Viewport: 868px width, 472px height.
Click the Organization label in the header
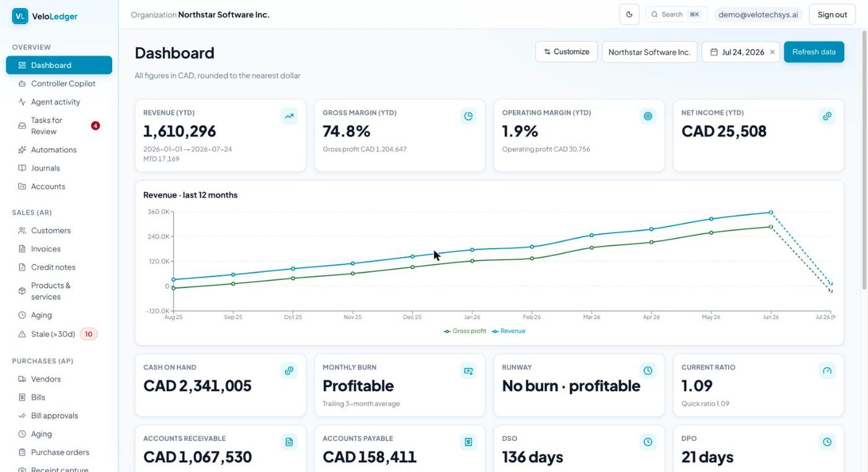pyautogui.click(x=154, y=14)
